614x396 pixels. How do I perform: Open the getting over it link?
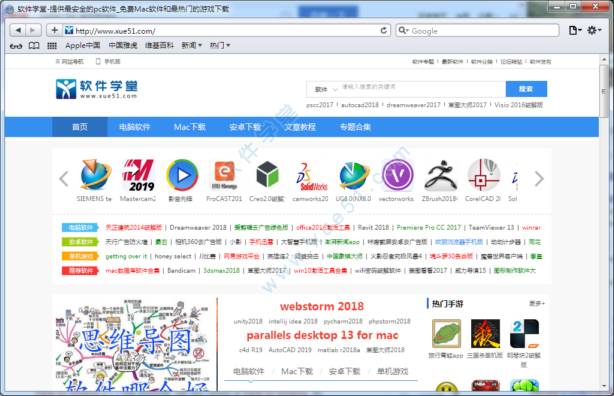click(x=126, y=256)
